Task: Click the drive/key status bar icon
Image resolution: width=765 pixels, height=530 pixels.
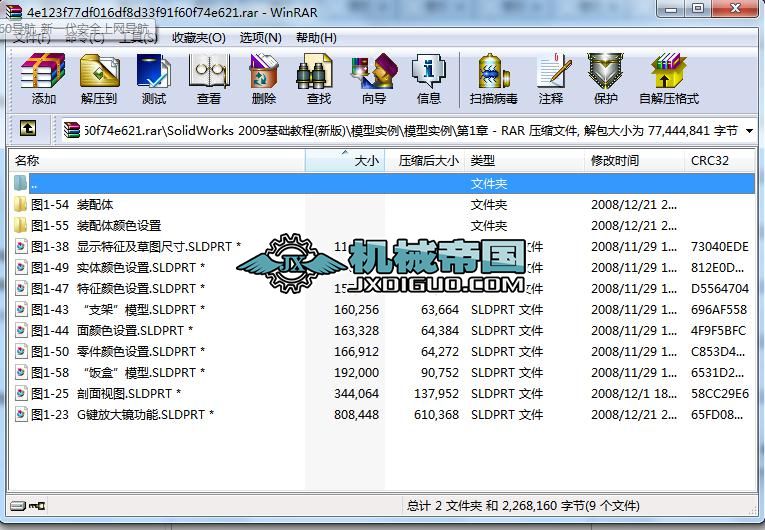Action: [28, 506]
